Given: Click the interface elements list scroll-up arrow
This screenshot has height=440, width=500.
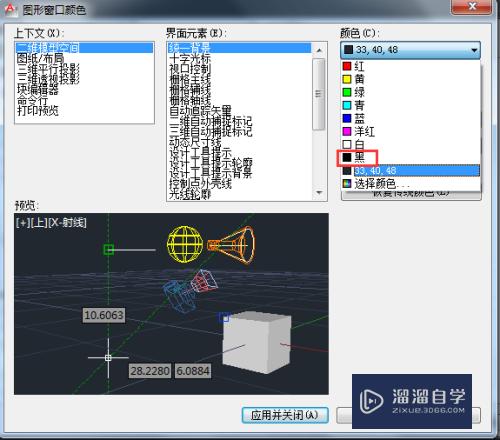Looking at the screenshot, I should 319,50.
